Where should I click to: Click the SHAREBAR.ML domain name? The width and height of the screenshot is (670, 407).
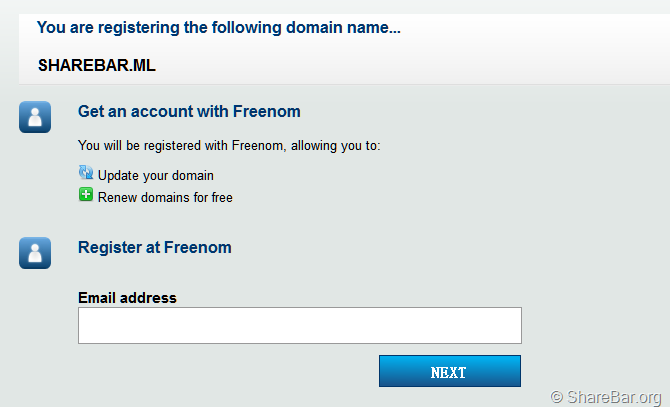[x=97, y=67]
